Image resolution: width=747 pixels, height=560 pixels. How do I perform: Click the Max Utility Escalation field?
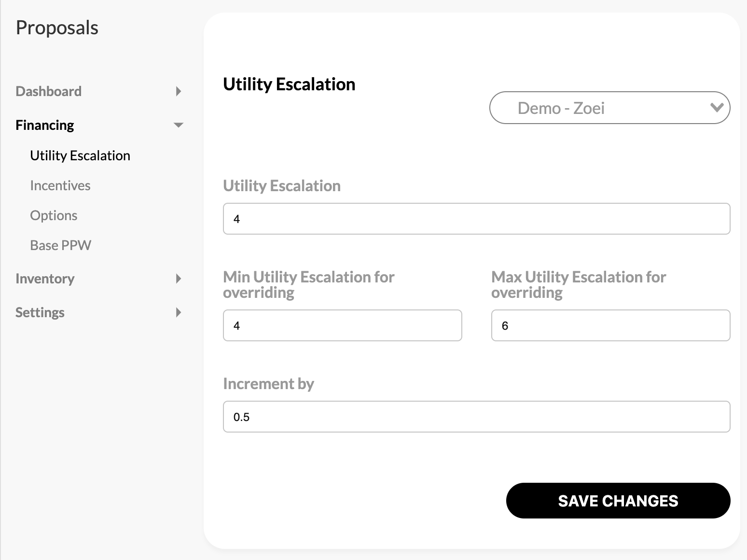(611, 325)
